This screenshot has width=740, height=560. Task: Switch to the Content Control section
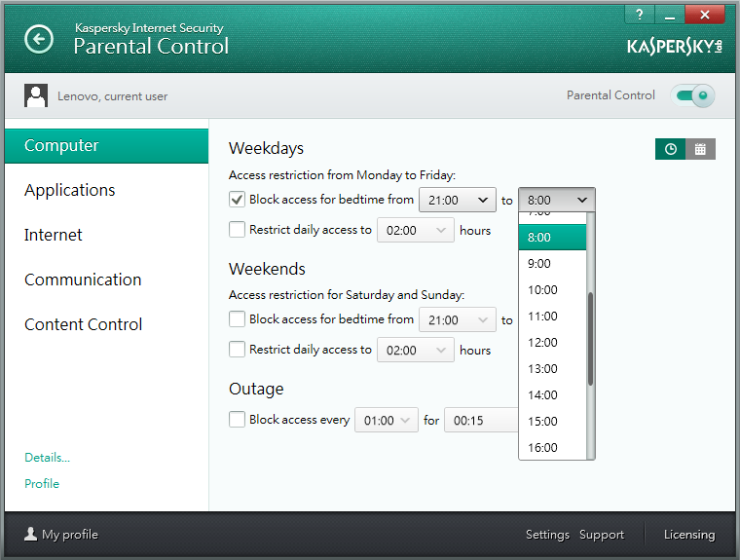[x=84, y=324]
